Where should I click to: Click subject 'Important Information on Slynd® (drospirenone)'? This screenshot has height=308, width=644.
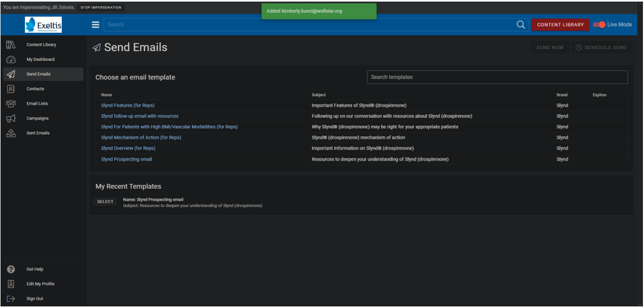pyautogui.click(x=363, y=148)
